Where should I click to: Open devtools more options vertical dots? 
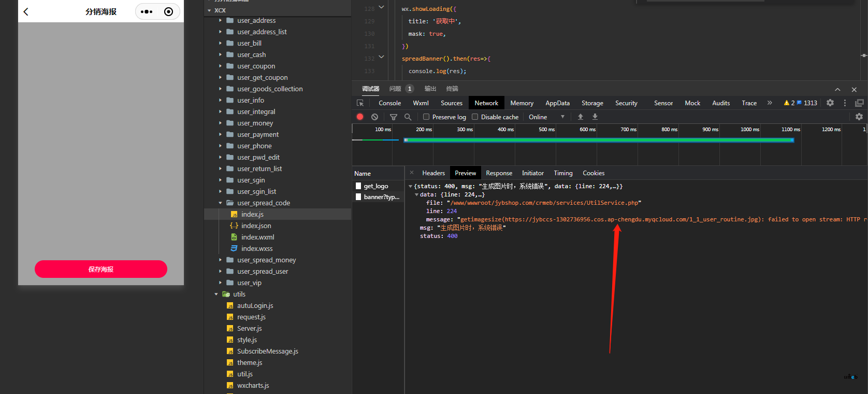pos(845,103)
